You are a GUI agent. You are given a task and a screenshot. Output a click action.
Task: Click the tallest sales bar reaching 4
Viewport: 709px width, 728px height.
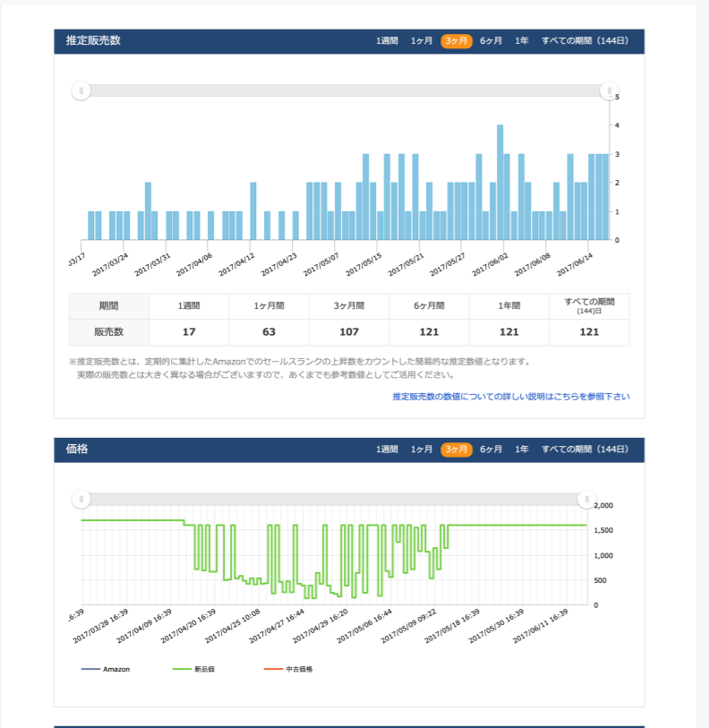pos(500,183)
